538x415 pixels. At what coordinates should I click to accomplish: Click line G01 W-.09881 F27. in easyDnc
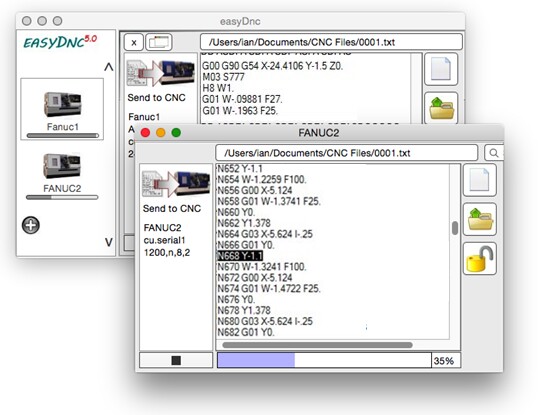(242, 99)
